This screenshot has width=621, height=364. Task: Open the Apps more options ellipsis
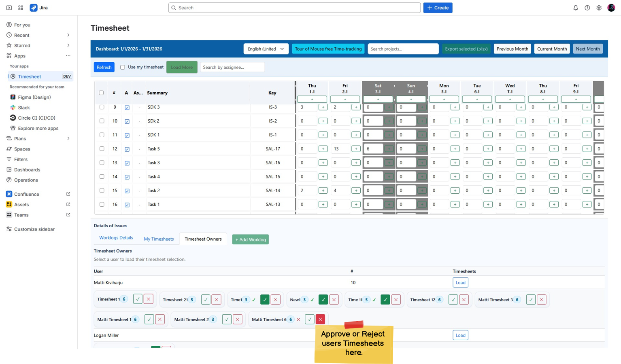[x=68, y=56]
